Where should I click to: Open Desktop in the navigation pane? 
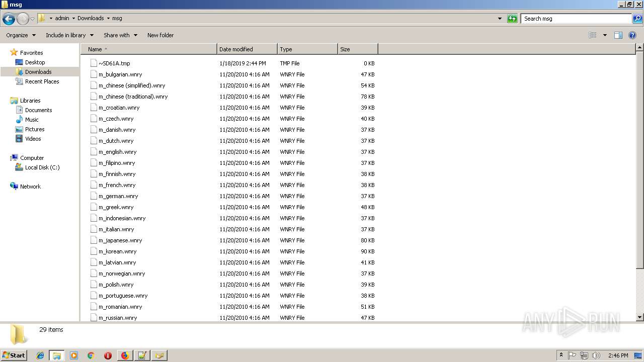(35, 62)
